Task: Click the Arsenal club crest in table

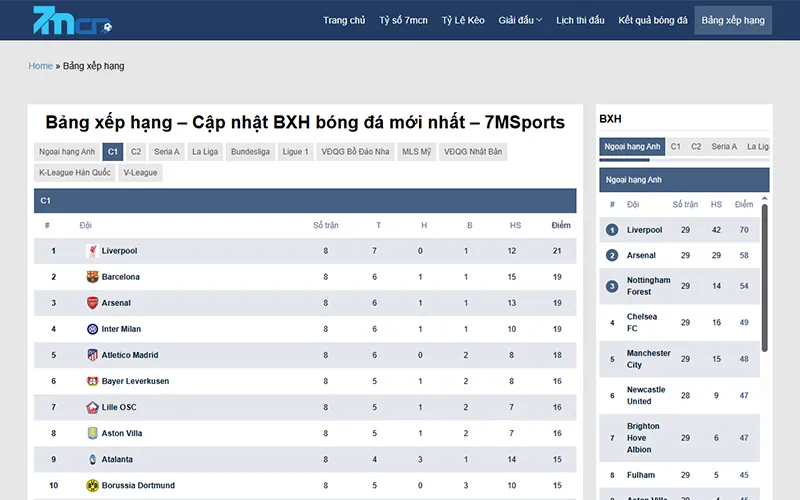Action: coord(92,303)
